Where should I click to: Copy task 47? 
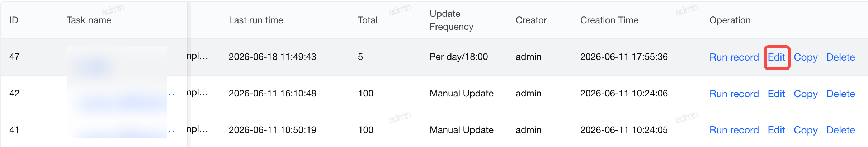click(806, 57)
